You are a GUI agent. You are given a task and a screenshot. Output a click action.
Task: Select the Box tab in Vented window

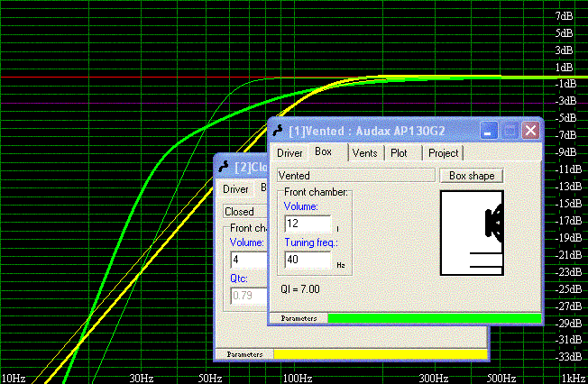pyautogui.click(x=323, y=151)
